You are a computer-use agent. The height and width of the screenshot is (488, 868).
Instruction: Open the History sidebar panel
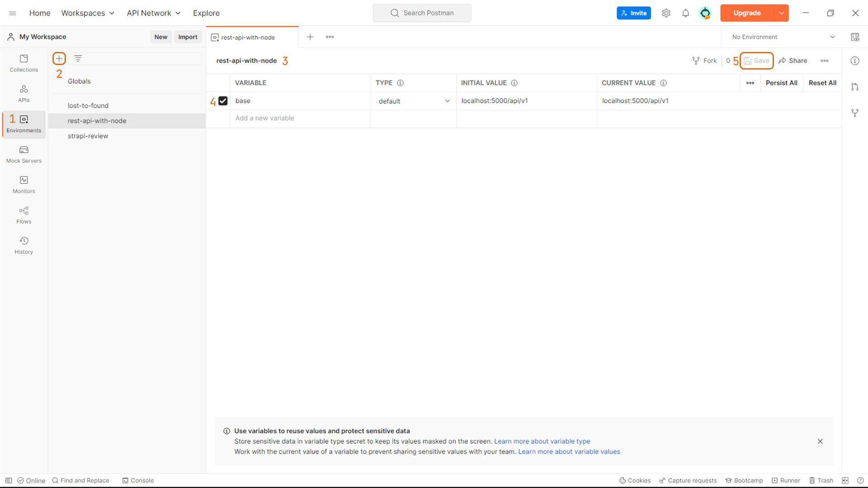pyautogui.click(x=24, y=245)
